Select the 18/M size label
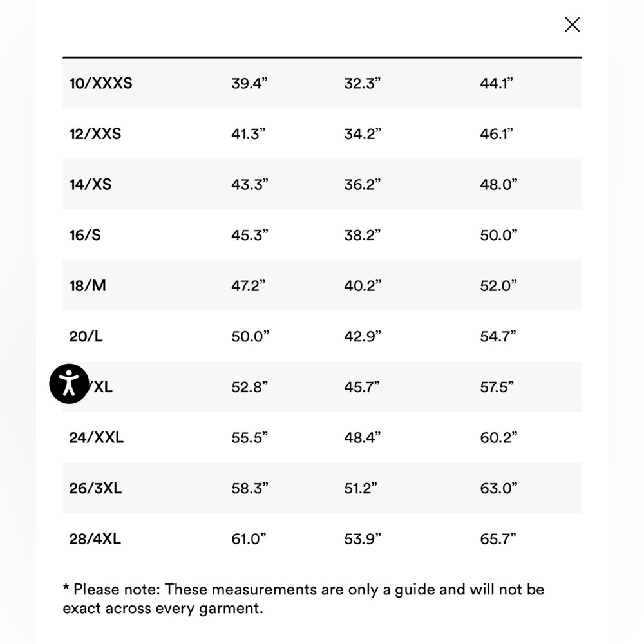The height and width of the screenshot is (644, 644). click(x=88, y=286)
